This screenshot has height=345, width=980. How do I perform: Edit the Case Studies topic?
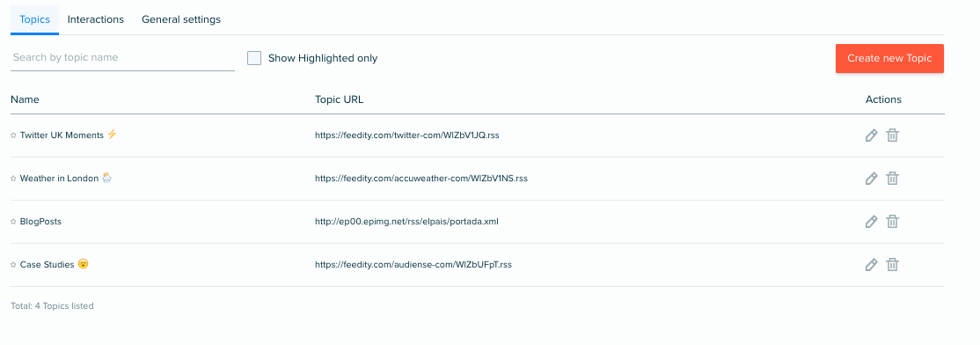[x=871, y=264]
